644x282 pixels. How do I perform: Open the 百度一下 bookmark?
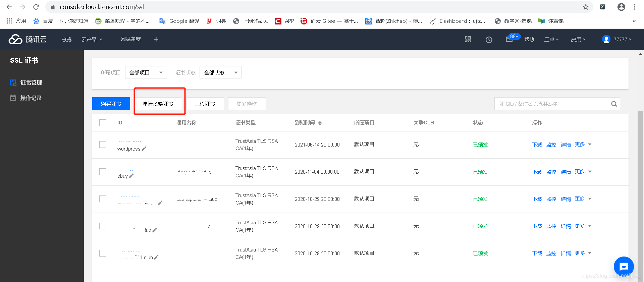[x=61, y=21]
